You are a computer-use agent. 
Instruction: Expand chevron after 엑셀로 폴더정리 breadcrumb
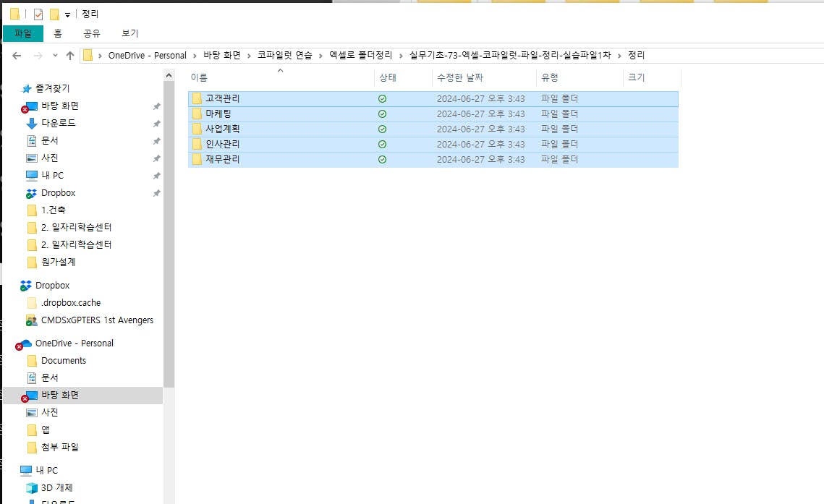tap(401, 56)
